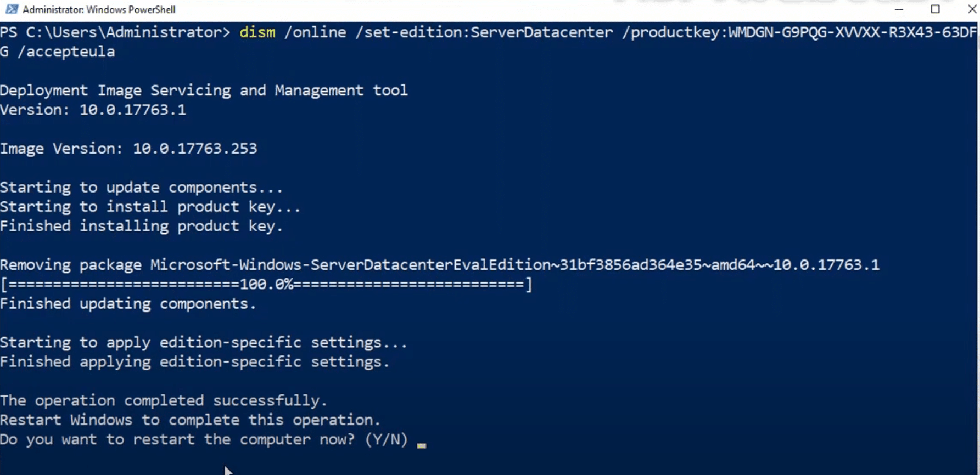Image resolution: width=980 pixels, height=475 pixels.
Task: Close the PowerShell window
Action: click(972, 9)
